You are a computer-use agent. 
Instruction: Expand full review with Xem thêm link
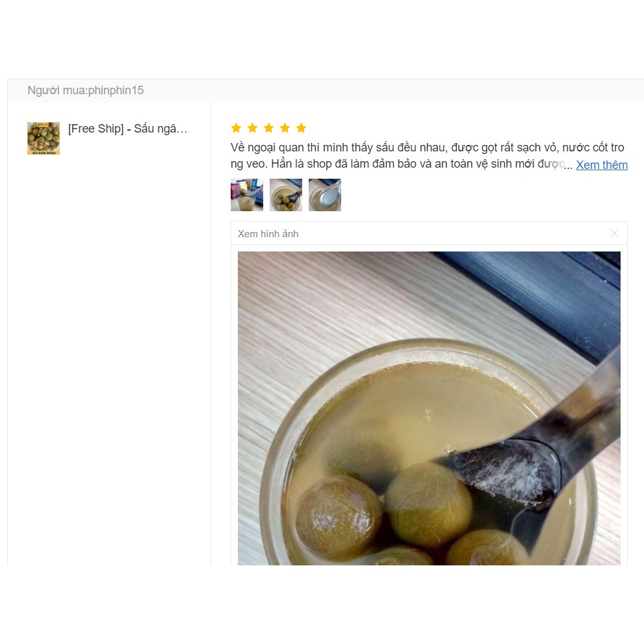602,164
